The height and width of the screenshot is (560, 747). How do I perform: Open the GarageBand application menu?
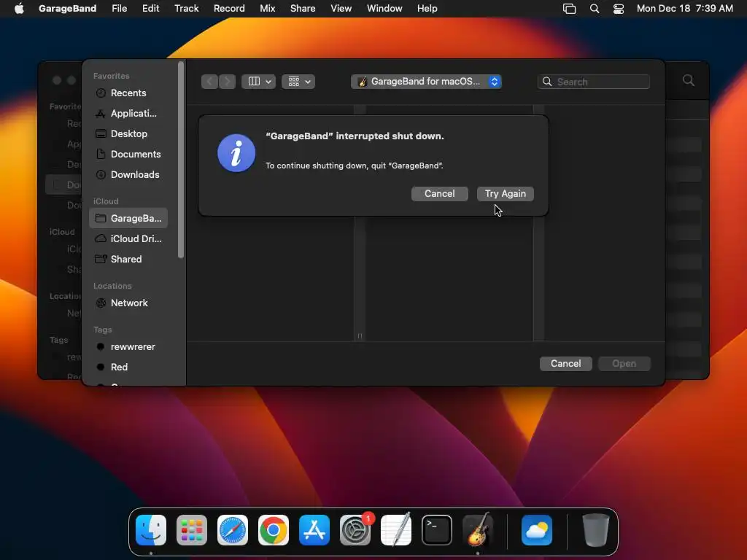click(67, 8)
